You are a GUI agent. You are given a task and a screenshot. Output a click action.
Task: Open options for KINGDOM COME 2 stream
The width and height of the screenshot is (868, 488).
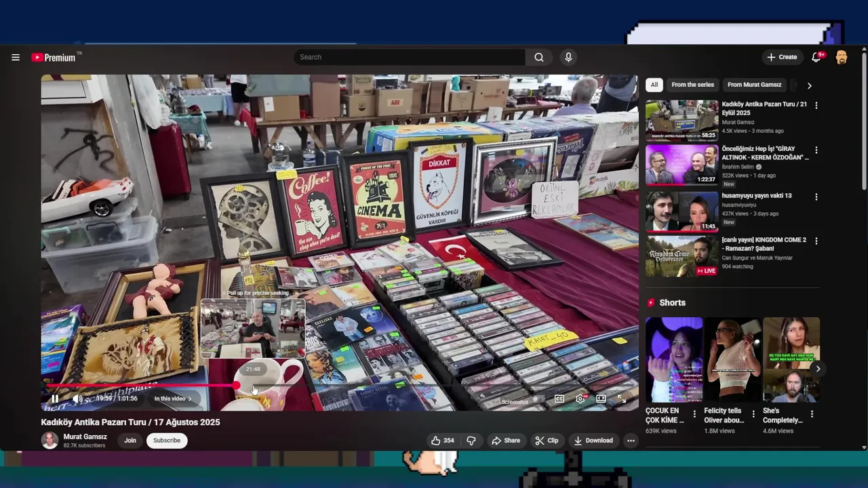point(816,241)
